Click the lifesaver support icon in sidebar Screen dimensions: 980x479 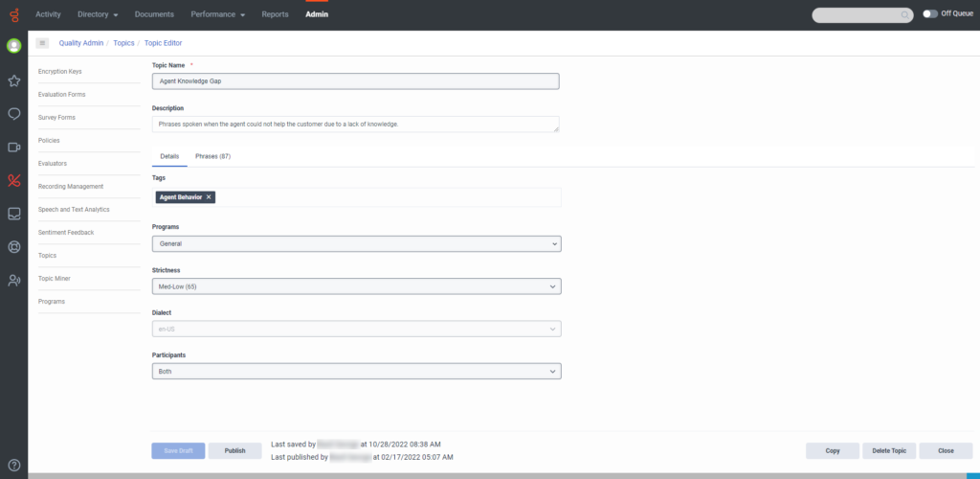[13, 247]
